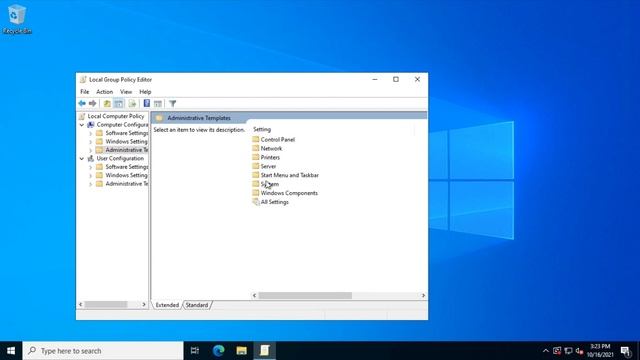
Task: Select the User Configuration tree label
Action: (120, 158)
